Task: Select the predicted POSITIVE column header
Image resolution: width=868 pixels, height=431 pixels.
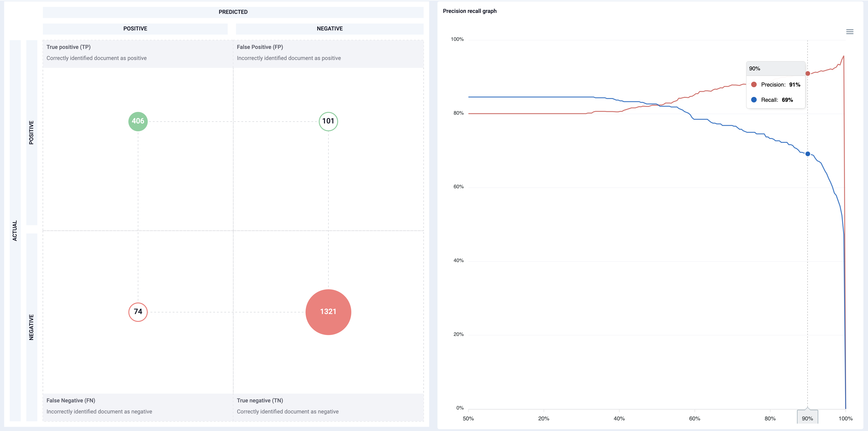Action: pyautogui.click(x=135, y=29)
